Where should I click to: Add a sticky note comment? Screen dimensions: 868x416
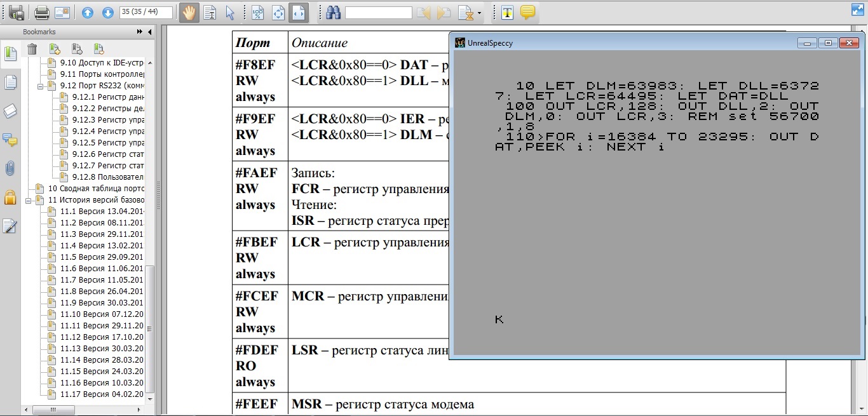(527, 12)
